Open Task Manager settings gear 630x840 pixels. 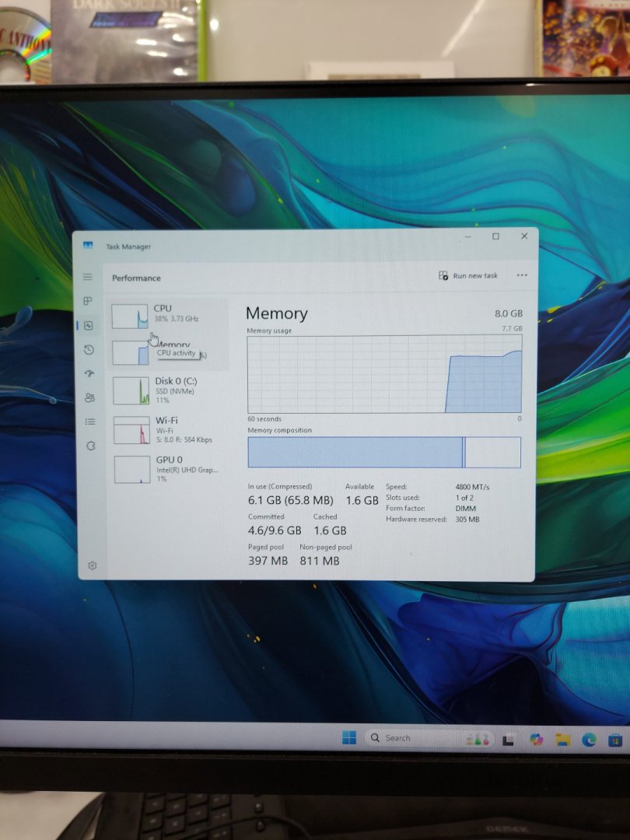(92, 565)
